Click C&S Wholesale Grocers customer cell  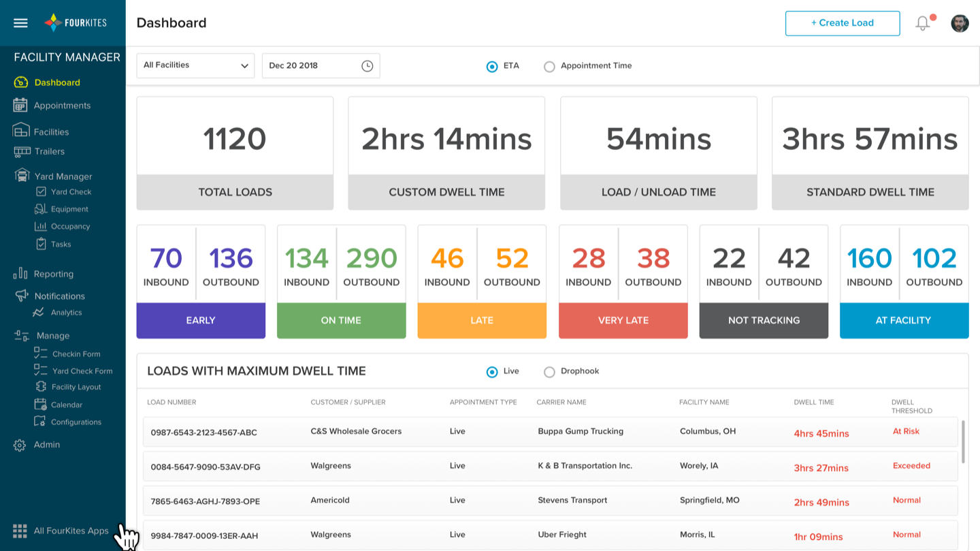tap(356, 431)
